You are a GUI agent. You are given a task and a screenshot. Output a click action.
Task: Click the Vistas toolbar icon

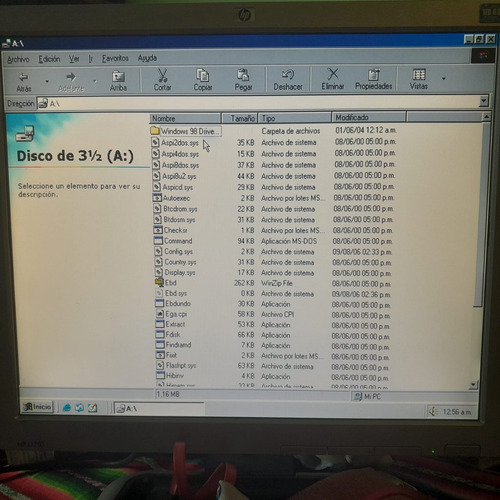click(419, 74)
